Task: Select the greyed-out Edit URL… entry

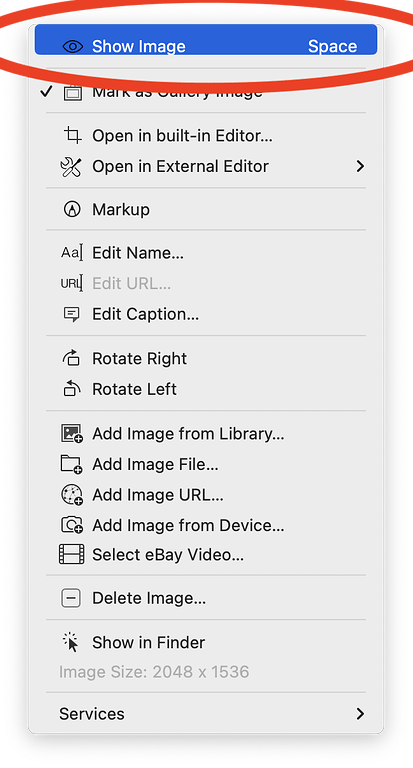Action: tap(131, 284)
